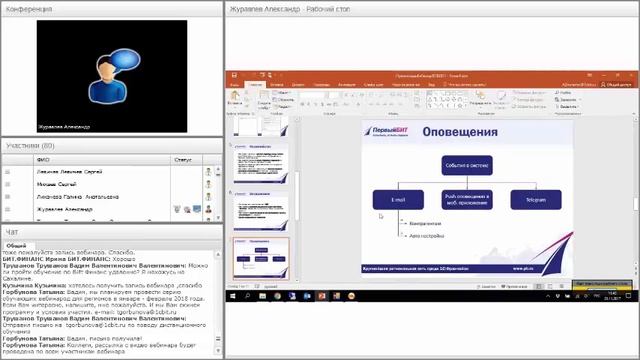
Task: Click the screen-share status icon of Журавлев Александр
Action: coord(197,209)
